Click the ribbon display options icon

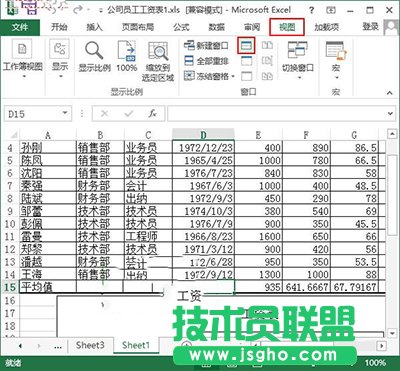[x=331, y=10]
